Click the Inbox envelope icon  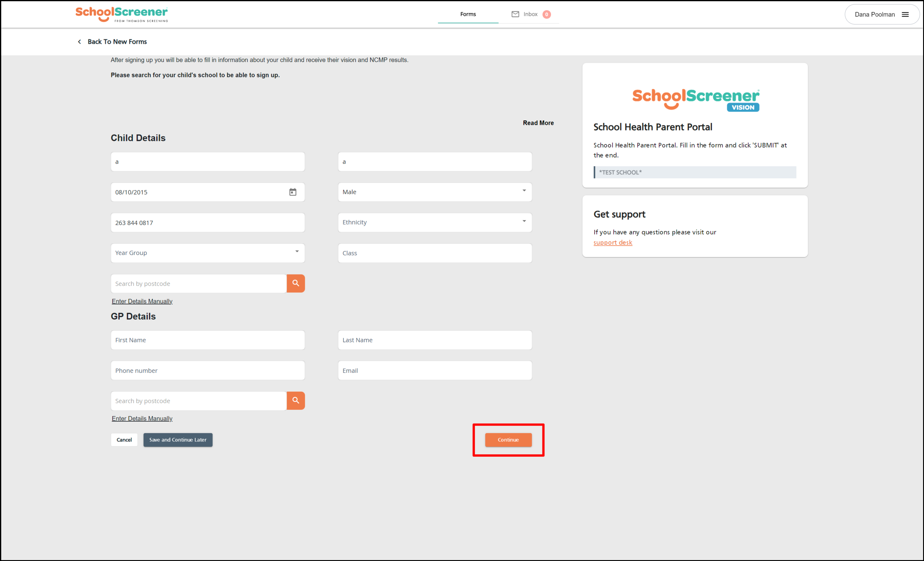(515, 14)
